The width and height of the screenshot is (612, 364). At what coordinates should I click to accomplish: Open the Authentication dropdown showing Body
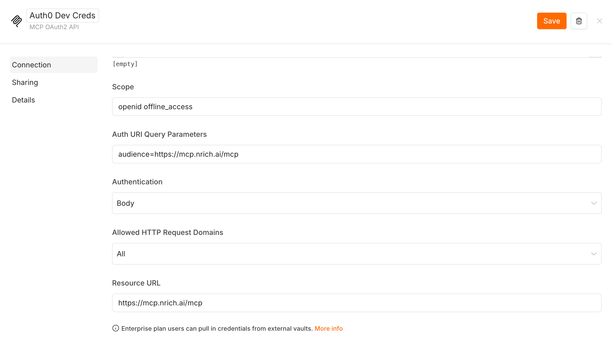click(357, 203)
